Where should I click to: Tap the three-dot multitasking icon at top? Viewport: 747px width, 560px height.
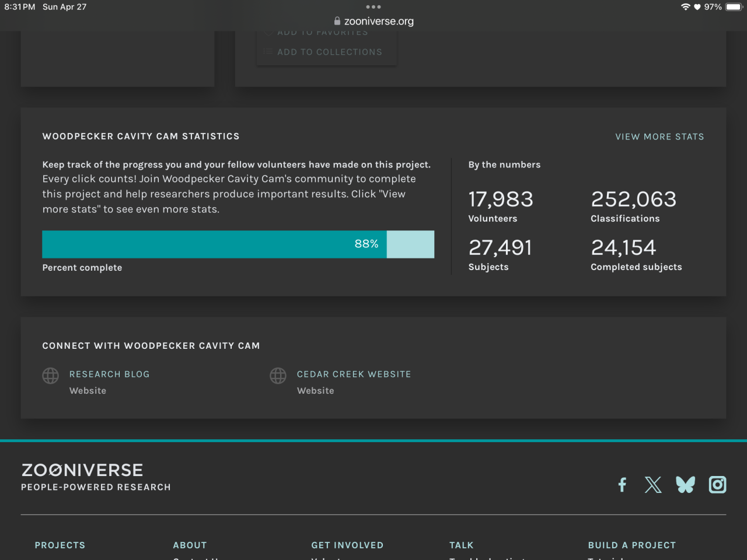373,7
